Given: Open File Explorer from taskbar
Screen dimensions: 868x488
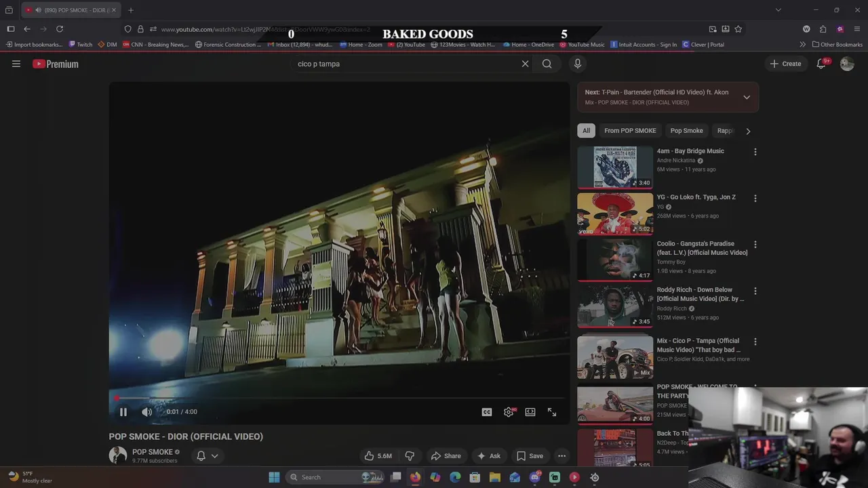Looking at the screenshot, I should pos(495,477).
